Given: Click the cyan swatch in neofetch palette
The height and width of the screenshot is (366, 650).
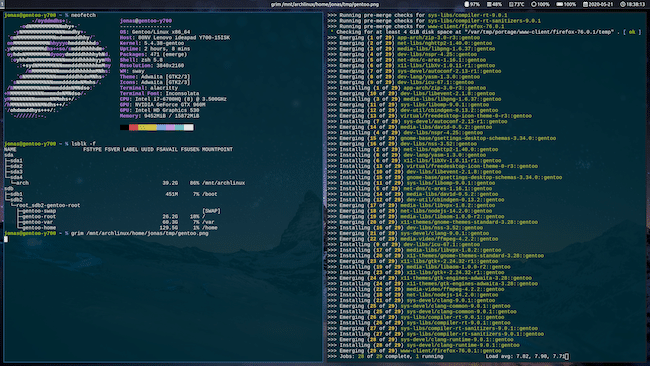Looking at the screenshot, I should (179, 127).
